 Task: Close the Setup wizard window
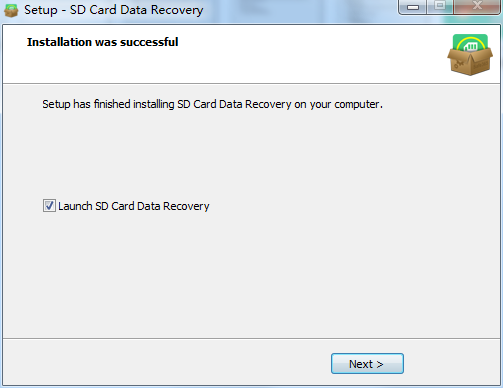coord(477,7)
